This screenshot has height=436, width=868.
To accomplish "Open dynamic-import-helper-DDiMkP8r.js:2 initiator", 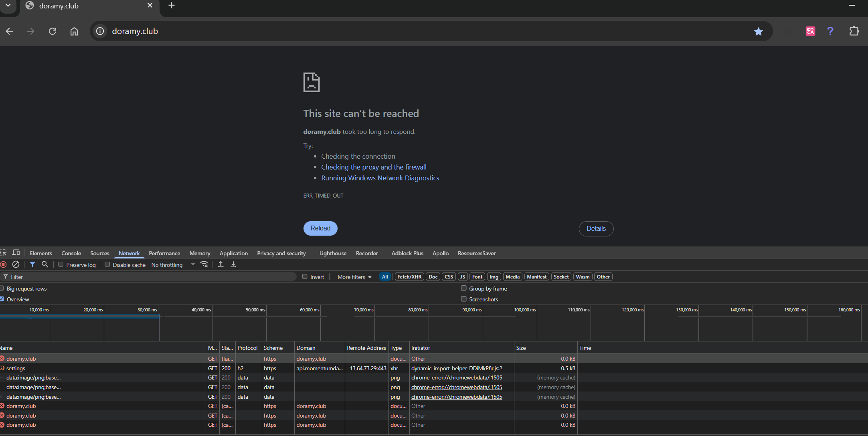I will coord(457,368).
